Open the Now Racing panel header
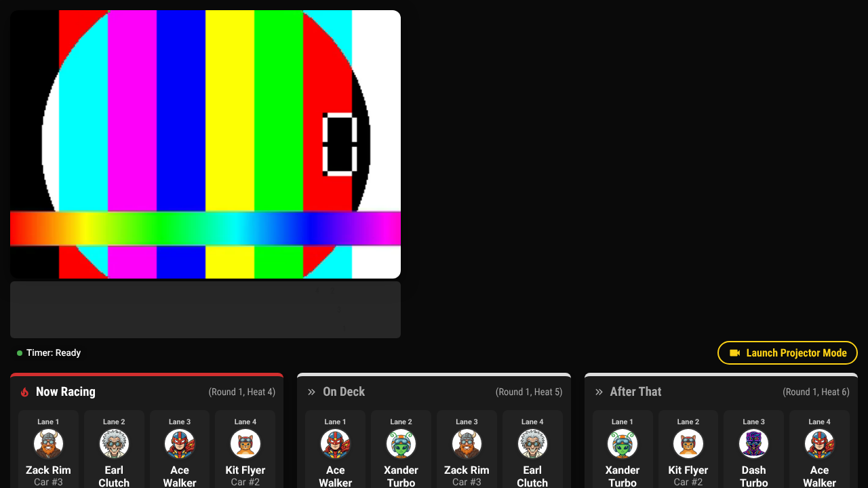Screen dimensions: 868x488 click(147, 392)
